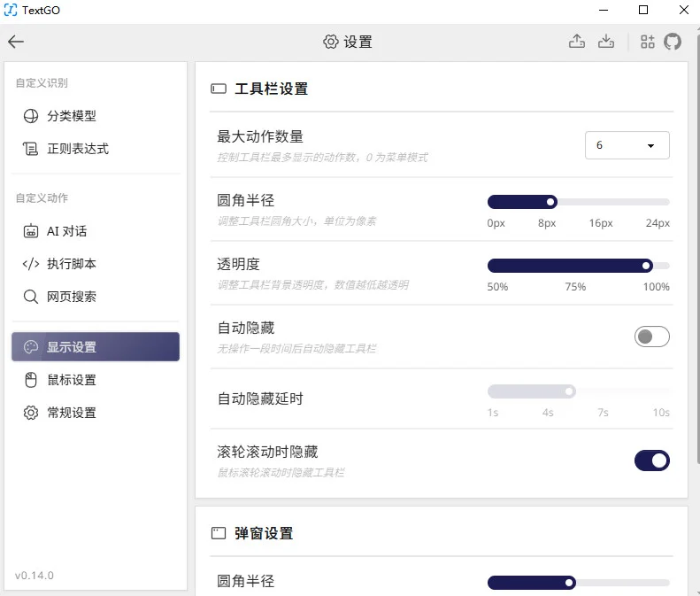The height and width of the screenshot is (596, 700).
Task: Click the 鼠标设置 mouse icon
Action: (31, 380)
